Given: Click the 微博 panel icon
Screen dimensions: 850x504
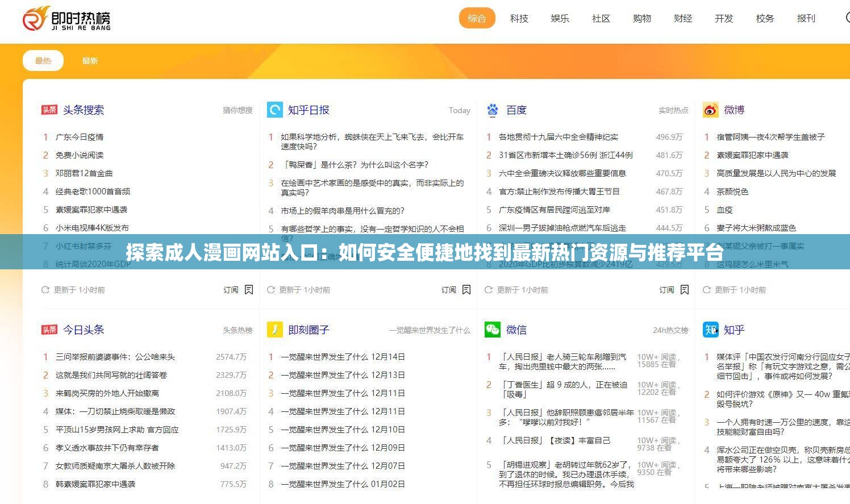Looking at the screenshot, I should (710, 110).
